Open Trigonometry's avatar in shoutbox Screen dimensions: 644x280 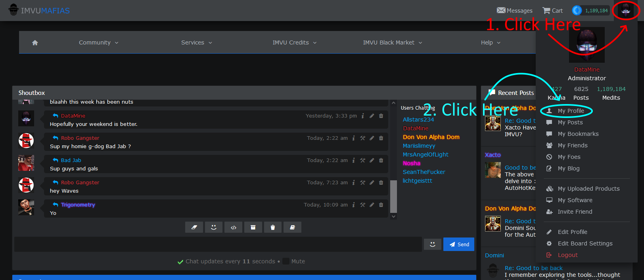pyautogui.click(x=26, y=207)
